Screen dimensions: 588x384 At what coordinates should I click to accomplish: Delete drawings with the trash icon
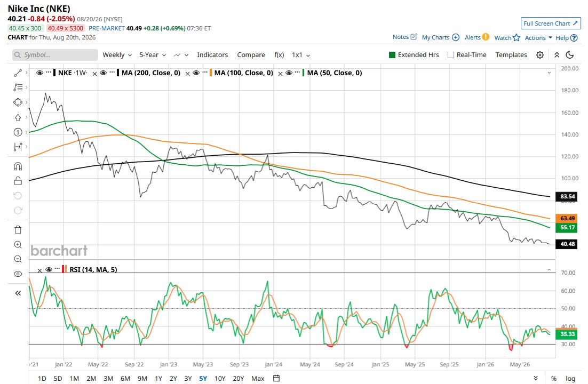click(18, 229)
